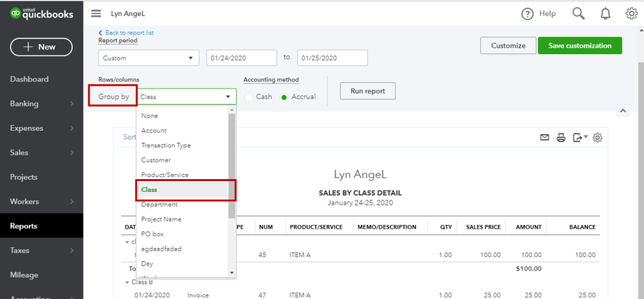This screenshot has height=299, width=644.
Task: Expand the Sales sidebar submenu
Action: pos(72,153)
